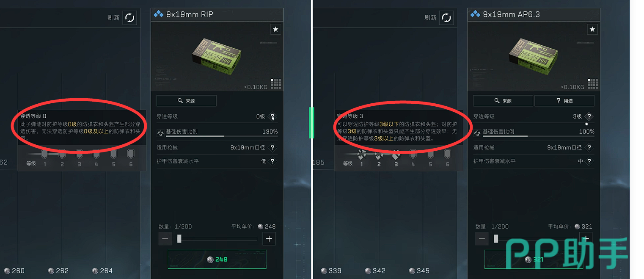This screenshot has height=279, width=644.
Task: Click the AP6.3 quantity slider handle
Action: pos(496,239)
